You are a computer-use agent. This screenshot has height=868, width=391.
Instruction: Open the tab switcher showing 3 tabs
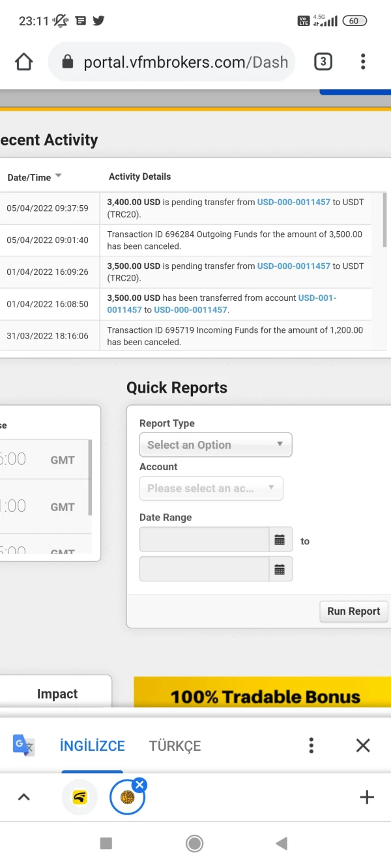[x=323, y=62]
